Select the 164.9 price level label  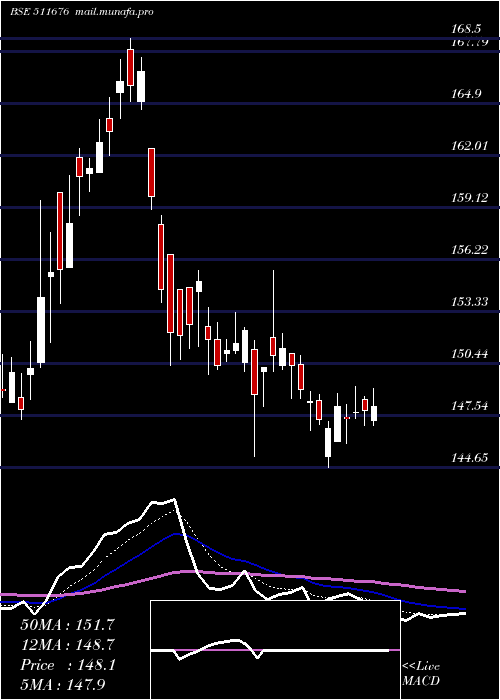click(x=466, y=94)
